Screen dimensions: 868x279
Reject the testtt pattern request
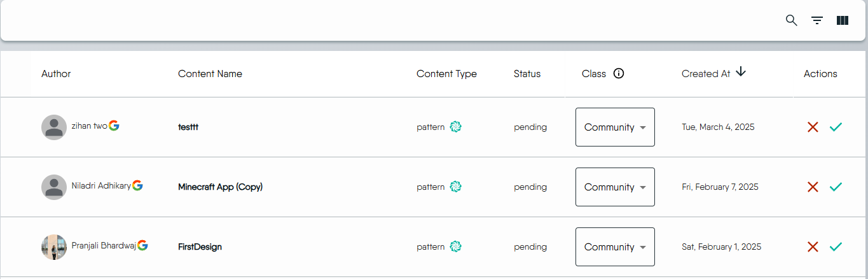[x=812, y=127]
